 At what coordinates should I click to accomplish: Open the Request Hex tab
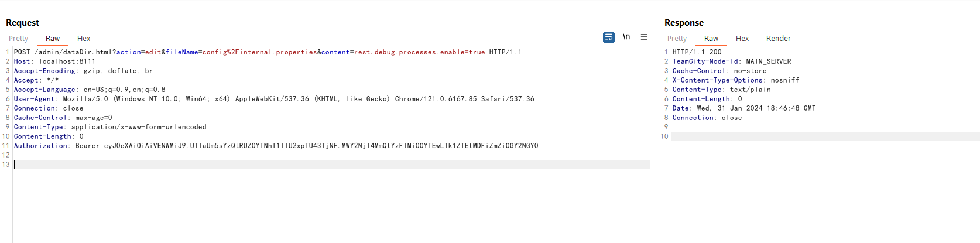84,38
